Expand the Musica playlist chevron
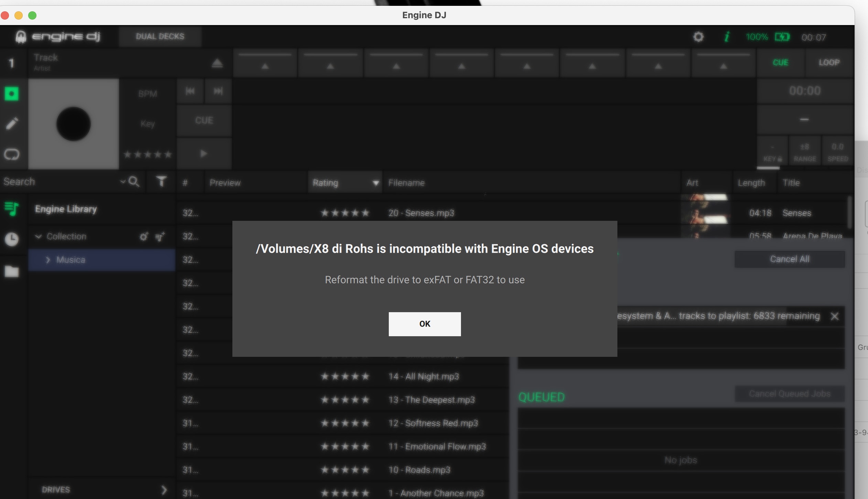The image size is (868, 499). (x=48, y=260)
